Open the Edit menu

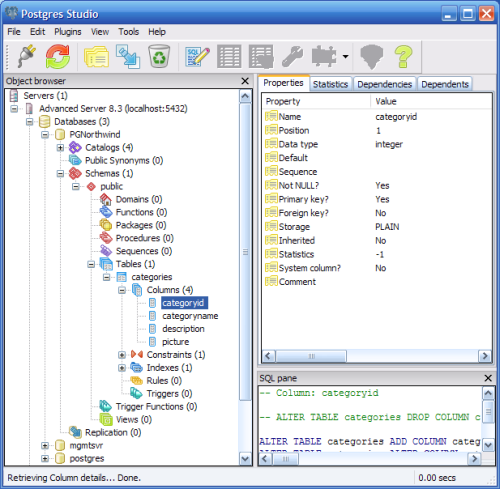pyautogui.click(x=37, y=32)
